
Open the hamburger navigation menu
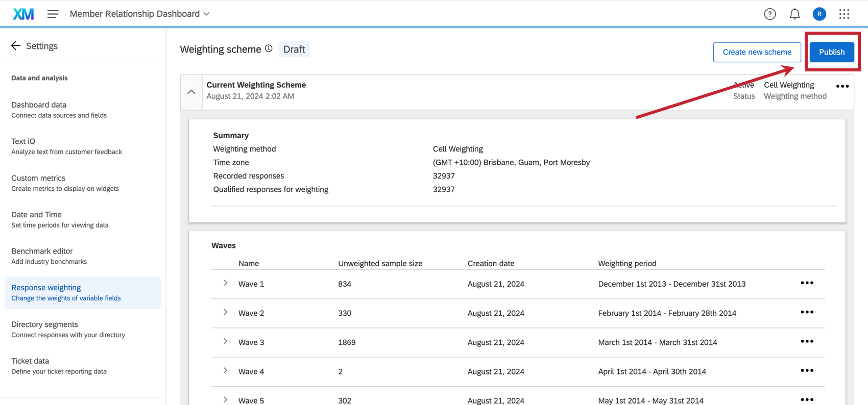[x=53, y=14]
